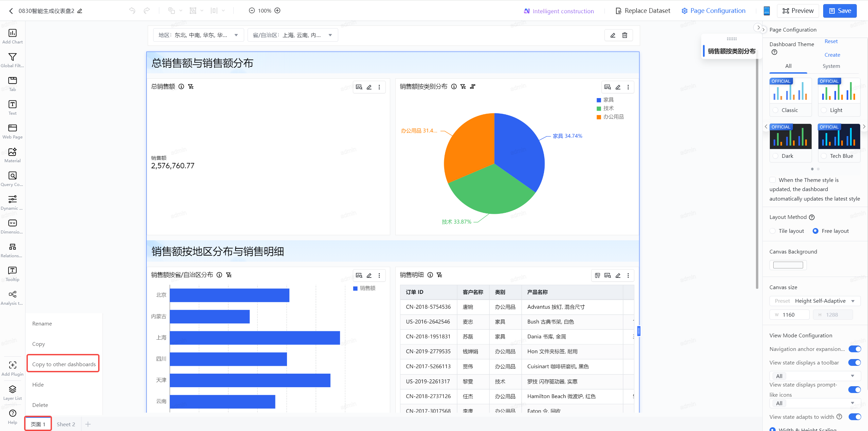Select the Tech Blue theme radio button
The image size is (868, 431).
pos(824,156)
